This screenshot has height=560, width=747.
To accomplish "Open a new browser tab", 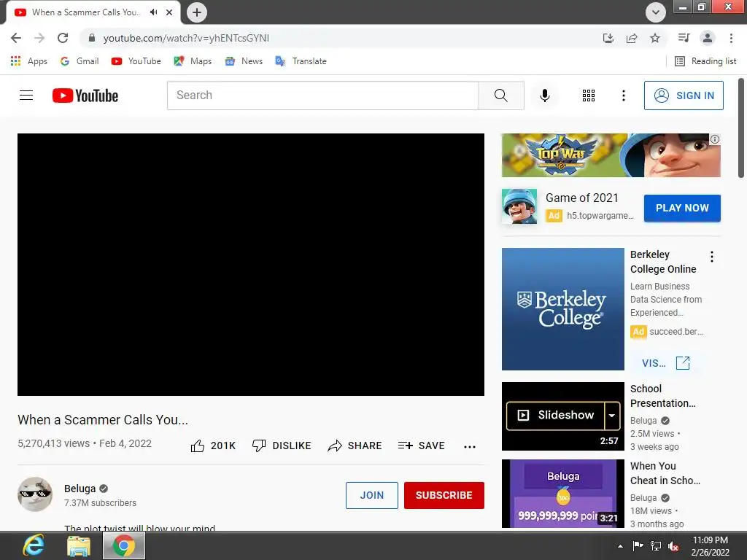I will click(197, 12).
